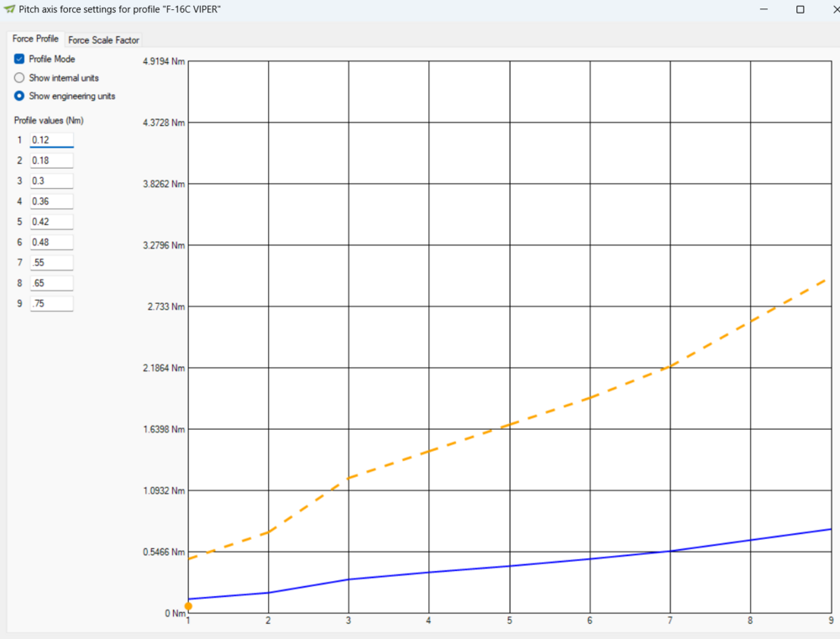Switch to the Force Profile tab
This screenshot has width=840, height=639.
click(x=35, y=39)
